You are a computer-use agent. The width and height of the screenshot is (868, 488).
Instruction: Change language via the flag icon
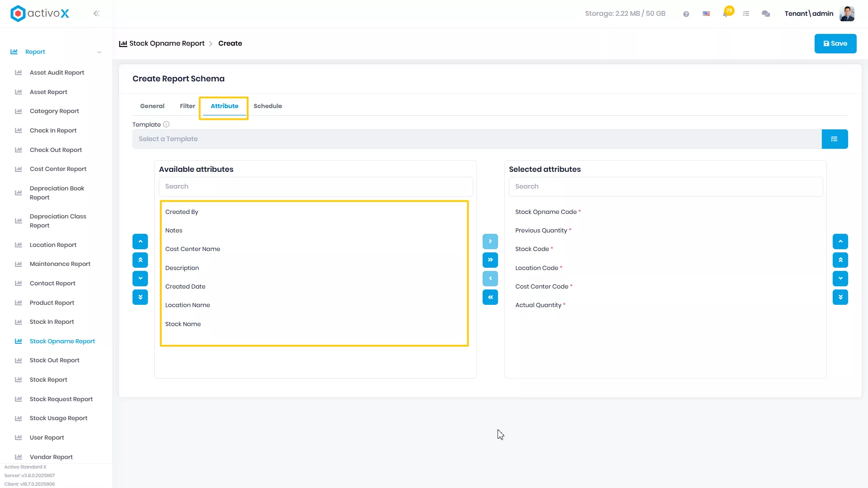706,14
